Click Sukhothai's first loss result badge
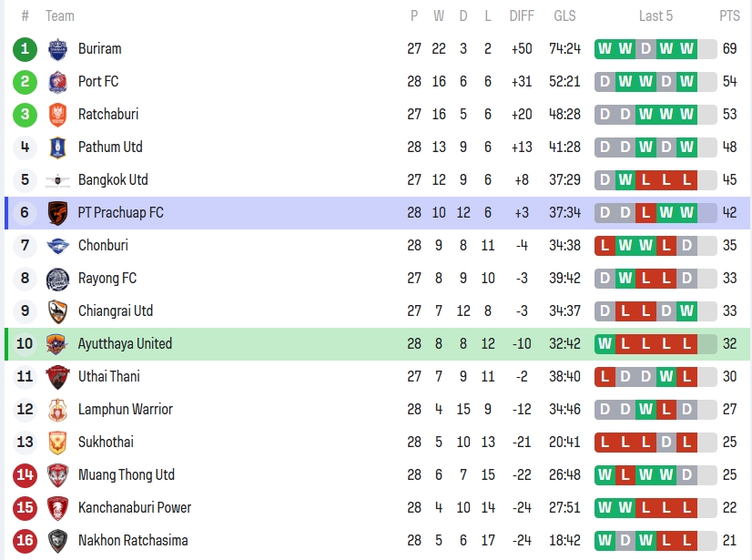This screenshot has width=752, height=560. point(605,443)
